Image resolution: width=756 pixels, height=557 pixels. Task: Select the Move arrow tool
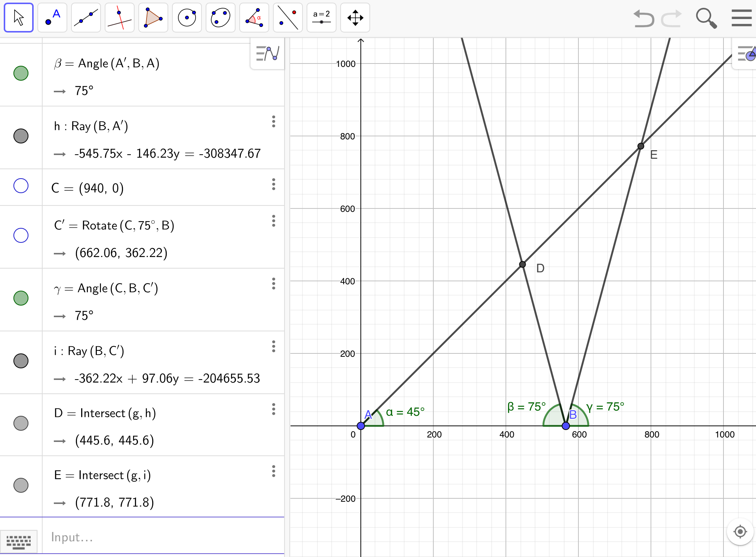pos(19,18)
